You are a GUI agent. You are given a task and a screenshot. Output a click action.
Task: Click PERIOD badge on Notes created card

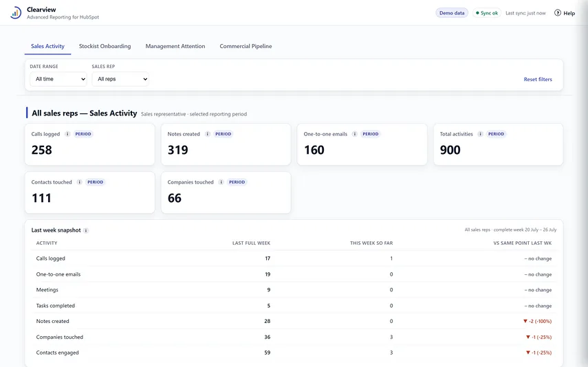pos(223,134)
